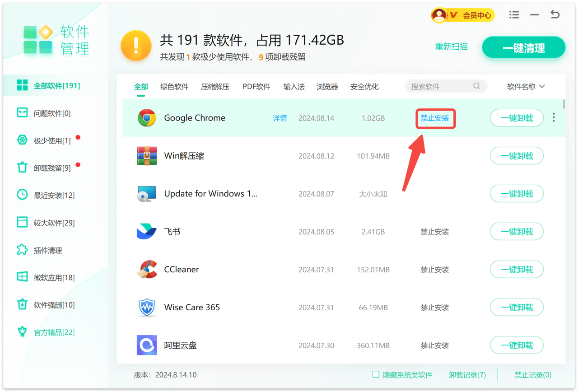Screen dimensions: 578x392
Task: Select 软件强删 in the sidebar
Action: (x=54, y=305)
